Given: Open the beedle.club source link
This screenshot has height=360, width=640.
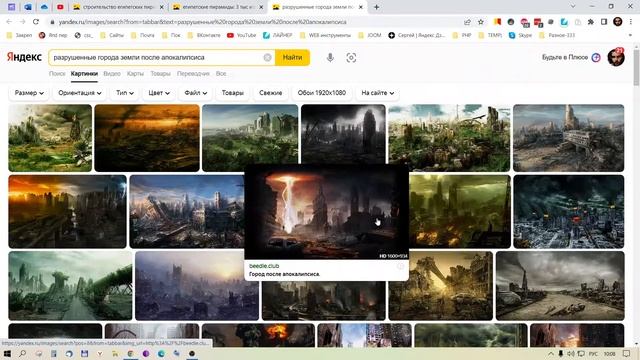Looking at the screenshot, I should (264, 266).
